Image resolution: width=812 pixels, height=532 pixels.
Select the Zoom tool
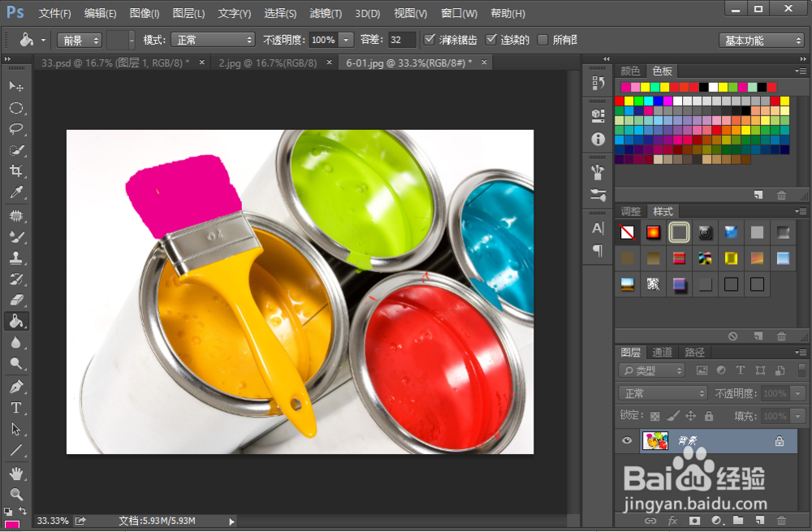tap(16, 494)
